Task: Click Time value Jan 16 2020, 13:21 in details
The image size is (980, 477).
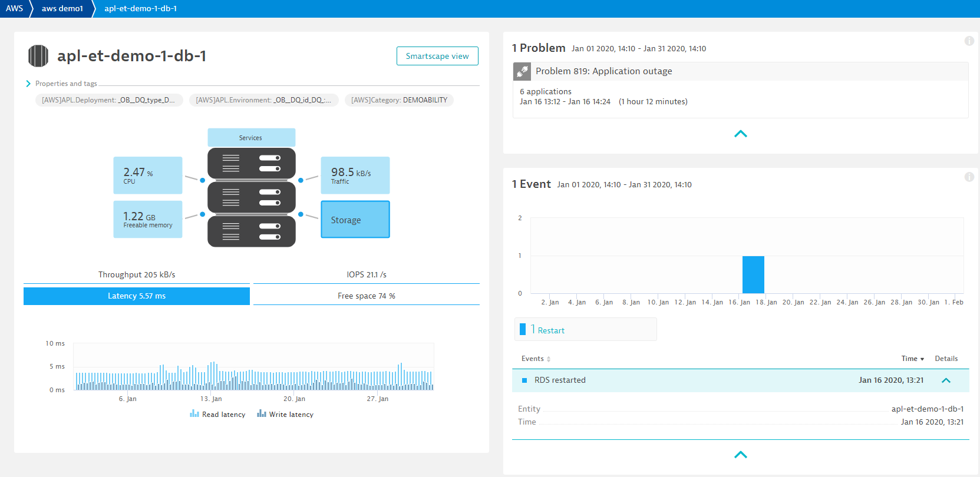Action: coord(932,422)
